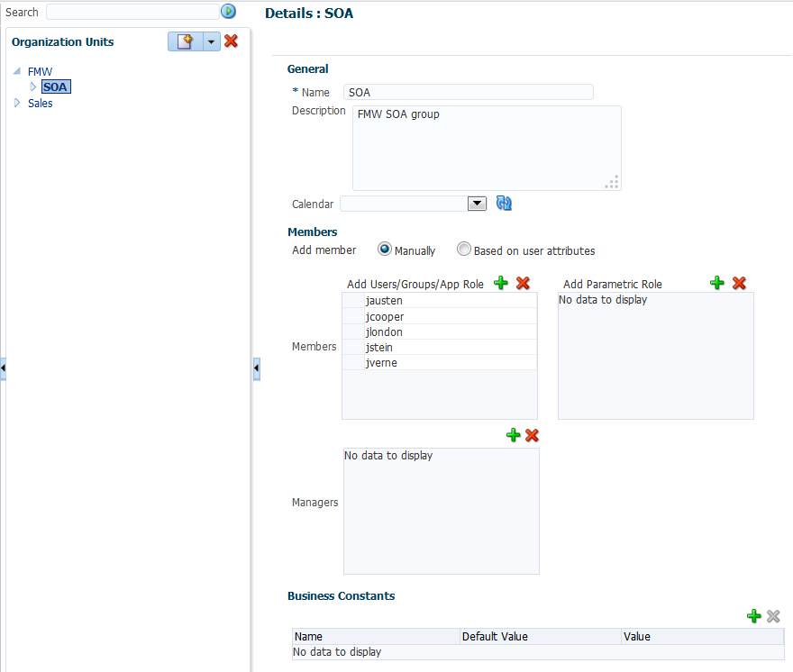Open the create unit dropdown arrow
The width and height of the screenshot is (793, 672).
[x=211, y=41]
